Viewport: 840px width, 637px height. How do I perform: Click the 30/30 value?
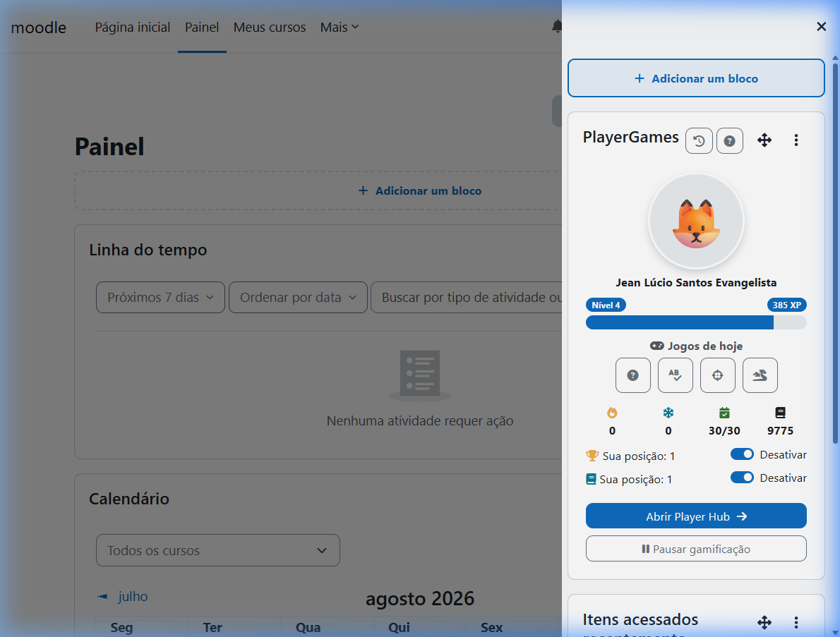coord(724,430)
